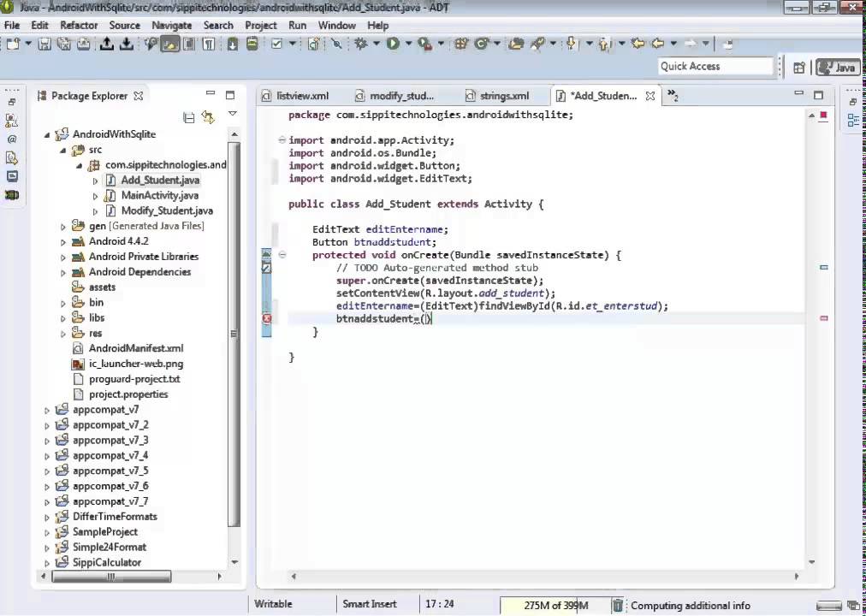This screenshot has height=616, width=866.
Task: Click the red overview ruler error marker
Action: coord(824,318)
